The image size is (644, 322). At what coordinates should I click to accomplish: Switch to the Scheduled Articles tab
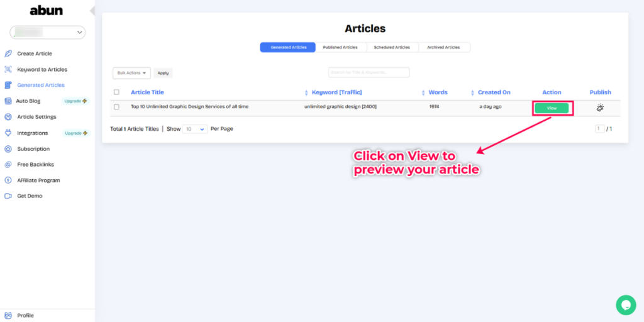pyautogui.click(x=392, y=47)
